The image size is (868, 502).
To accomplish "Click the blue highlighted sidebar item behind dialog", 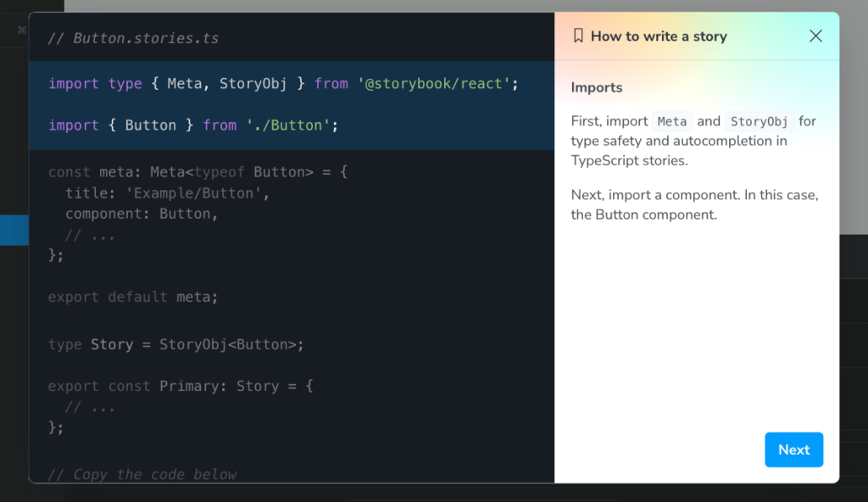I will [x=14, y=230].
